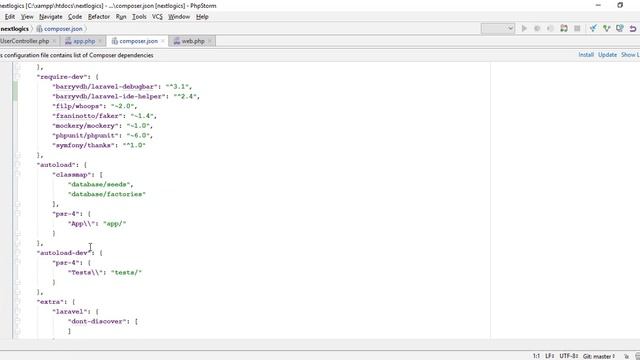
Task: Click the VCS Commit changes icon
Action: (x=607, y=29)
